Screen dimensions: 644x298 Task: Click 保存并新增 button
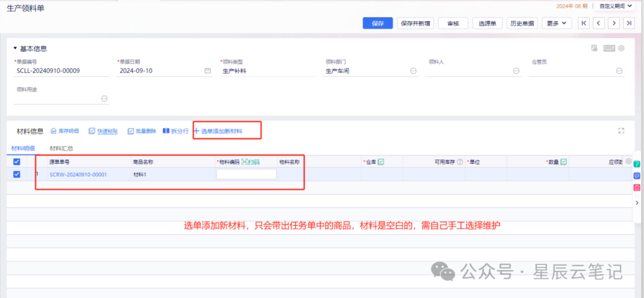[x=415, y=23]
